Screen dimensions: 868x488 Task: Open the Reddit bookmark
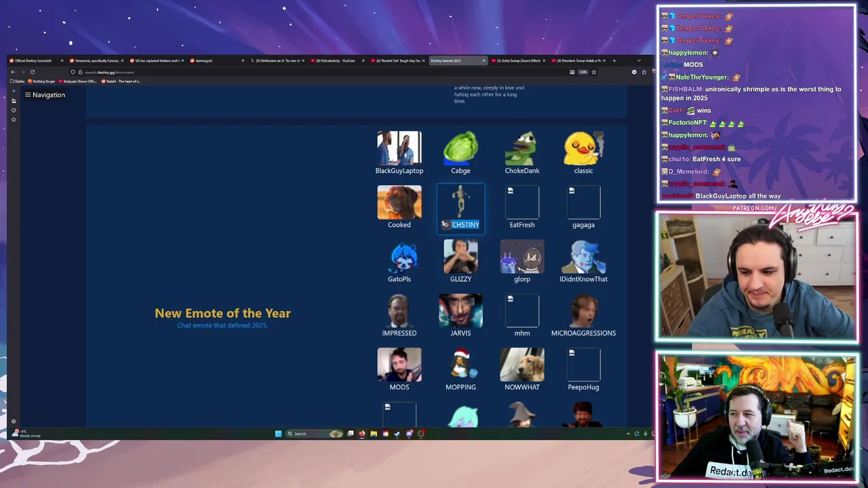click(x=121, y=81)
